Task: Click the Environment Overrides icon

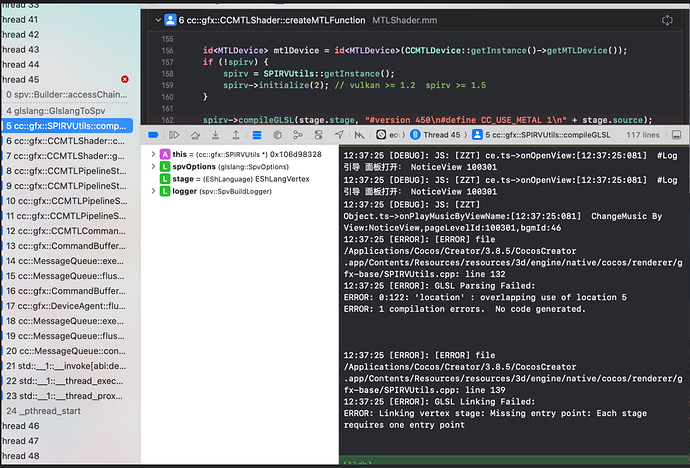Action: pos(318,135)
